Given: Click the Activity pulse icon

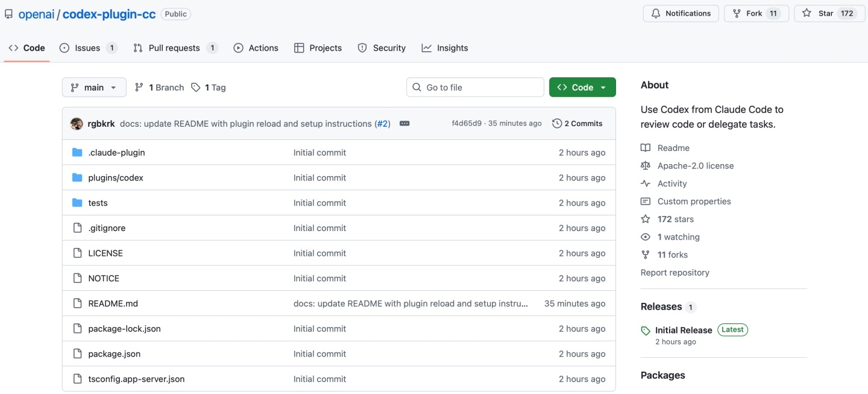Looking at the screenshot, I should (646, 183).
